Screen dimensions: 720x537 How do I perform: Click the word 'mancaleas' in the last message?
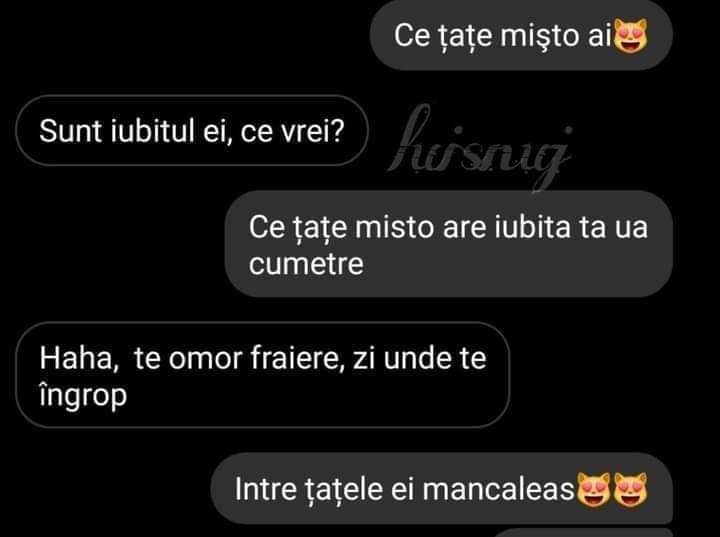click(498, 490)
